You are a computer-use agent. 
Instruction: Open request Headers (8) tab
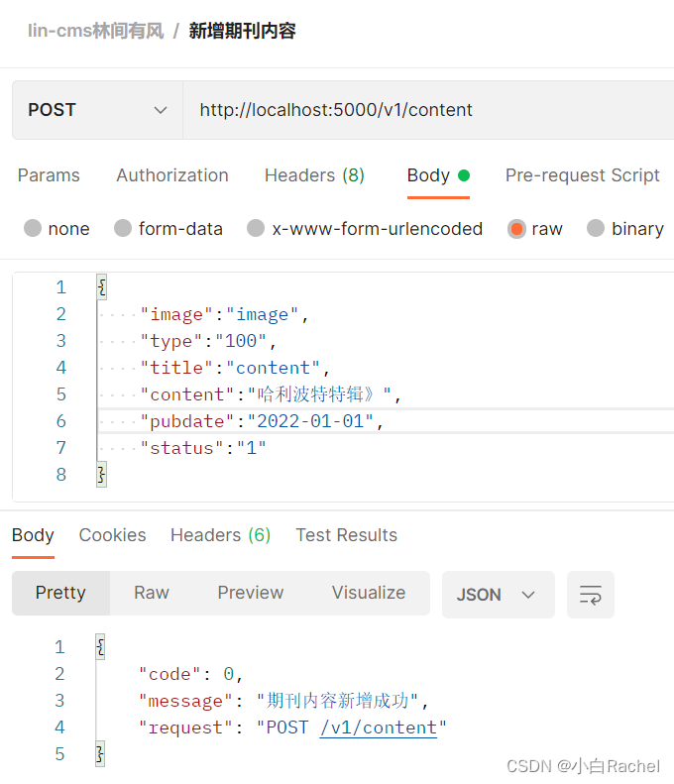pos(314,175)
